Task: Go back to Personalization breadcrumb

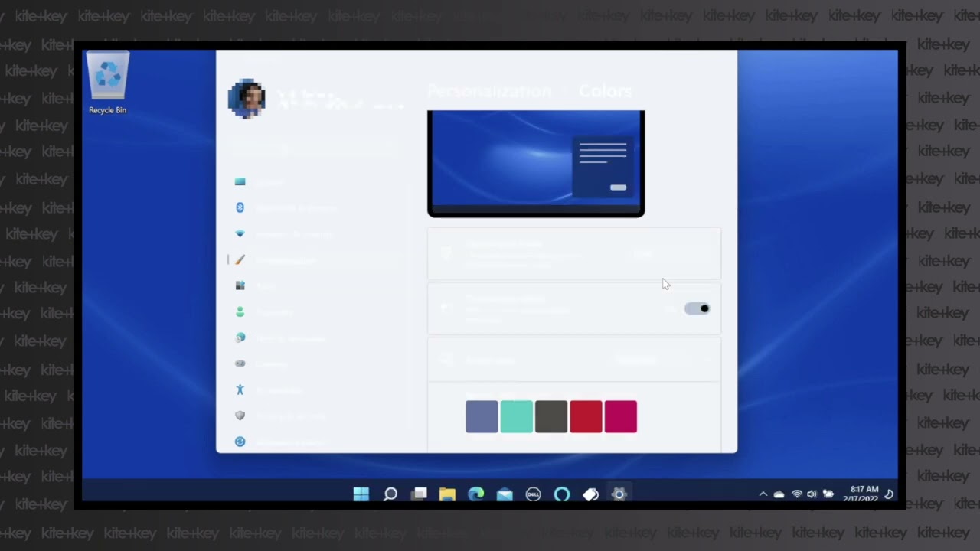Action: click(489, 91)
